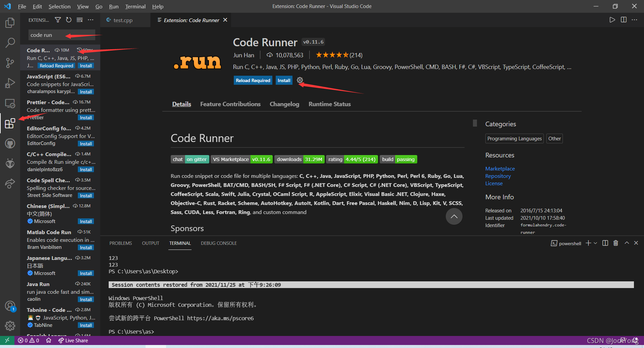
Task: Start Live Share from the status bar
Action: (73, 340)
